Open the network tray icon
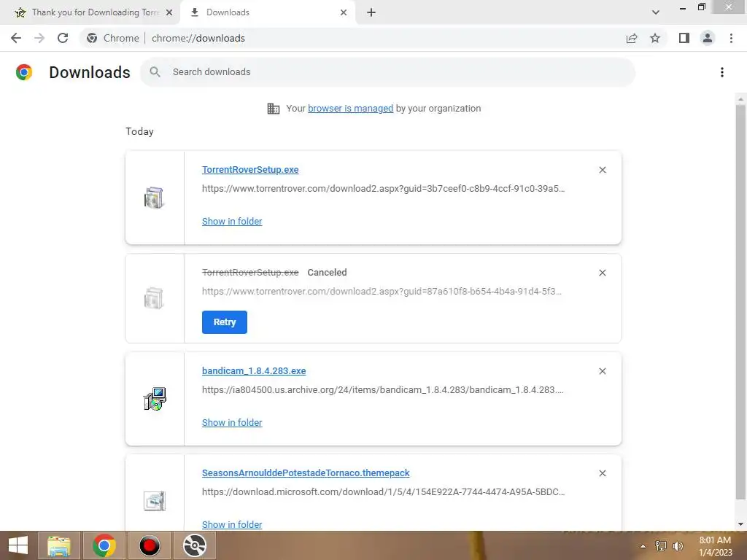This screenshot has height=560, width=747. [x=661, y=546]
